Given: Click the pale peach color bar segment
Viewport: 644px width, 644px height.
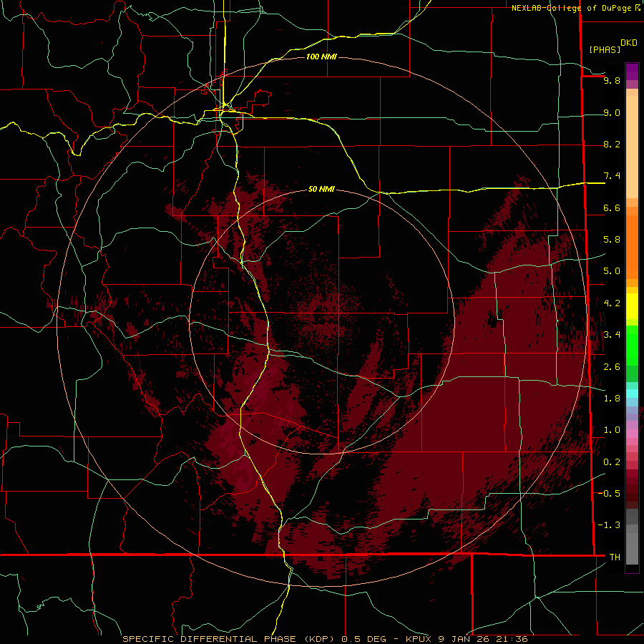Looking at the screenshot, I should pyautogui.click(x=632, y=147).
